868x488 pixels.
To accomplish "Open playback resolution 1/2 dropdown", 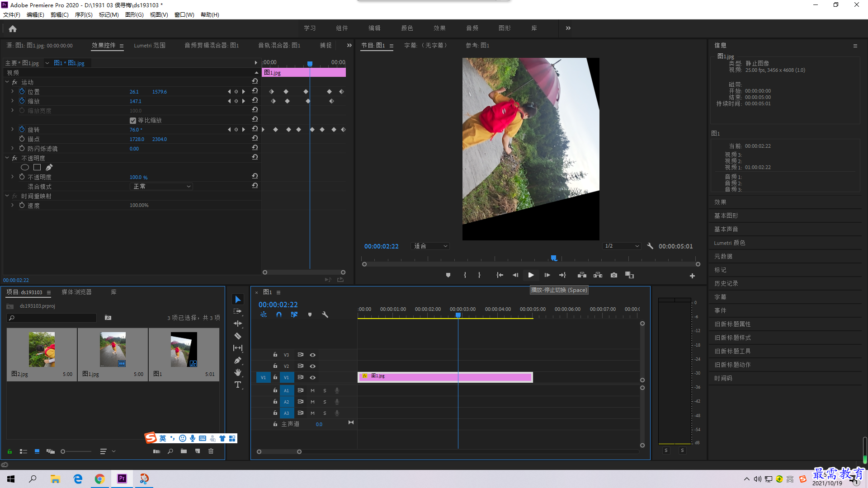I will (x=622, y=246).
